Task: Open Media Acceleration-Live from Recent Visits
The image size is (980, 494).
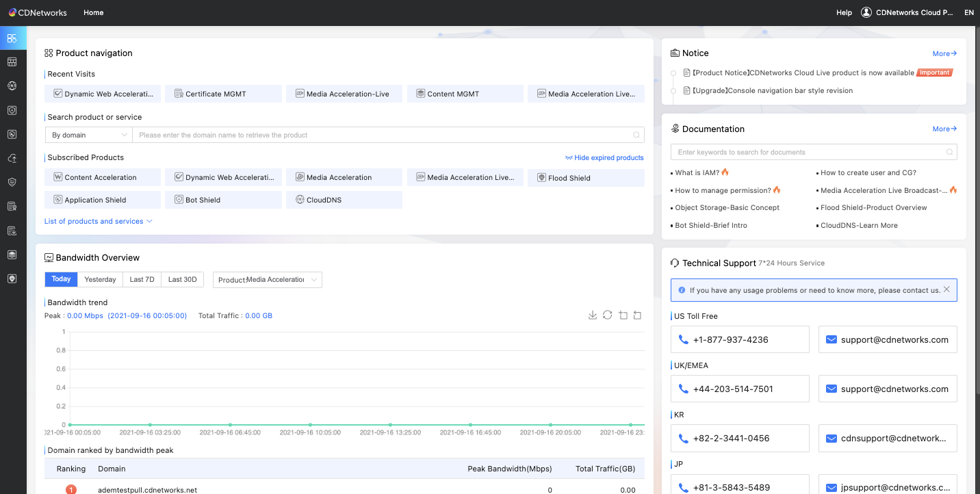Action: point(344,94)
